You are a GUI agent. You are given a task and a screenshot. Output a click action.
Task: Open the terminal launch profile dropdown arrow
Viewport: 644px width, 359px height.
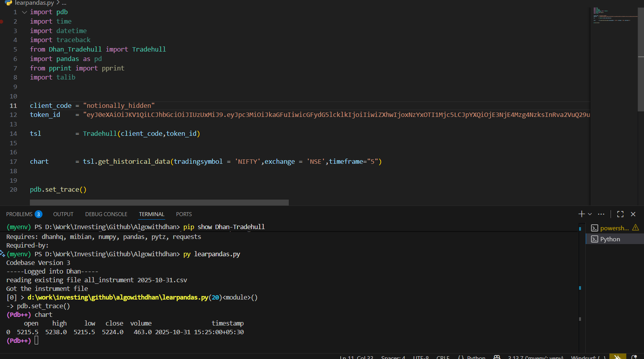pos(590,214)
